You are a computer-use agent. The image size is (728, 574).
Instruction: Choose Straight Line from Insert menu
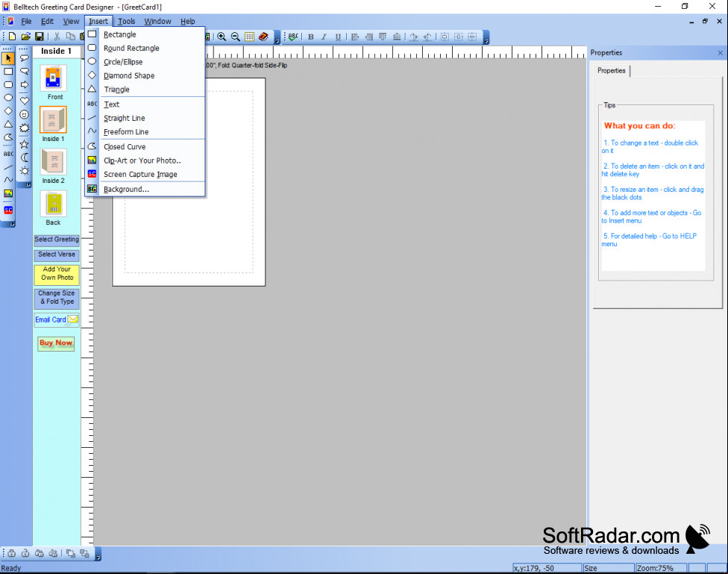145,118
